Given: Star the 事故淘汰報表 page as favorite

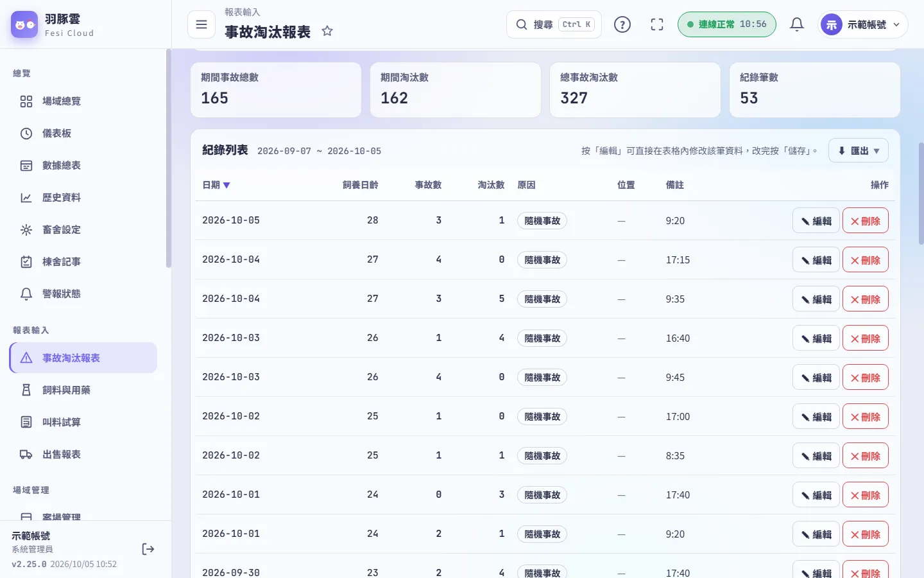Looking at the screenshot, I should pyautogui.click(x=327, y=31).
